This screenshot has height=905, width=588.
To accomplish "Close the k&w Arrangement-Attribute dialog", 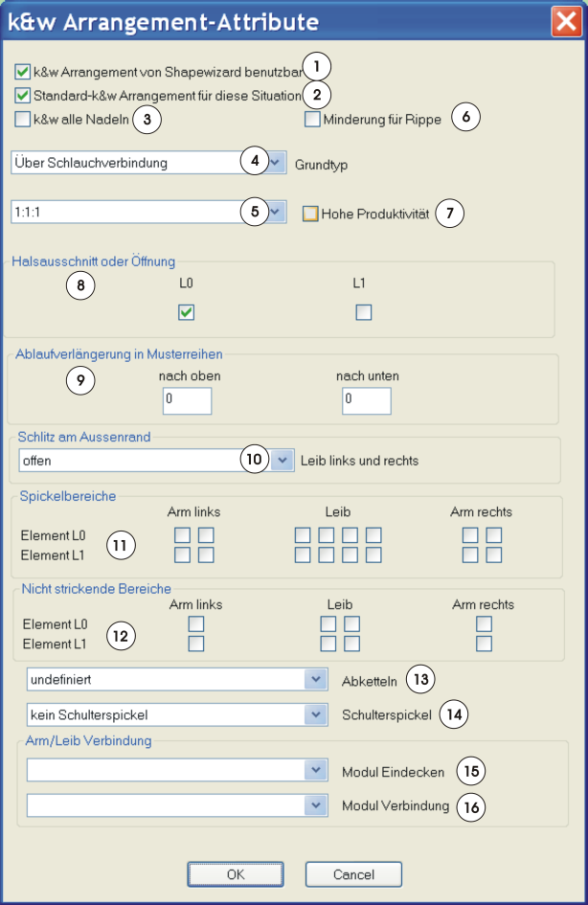I will (x=564, y=21).
